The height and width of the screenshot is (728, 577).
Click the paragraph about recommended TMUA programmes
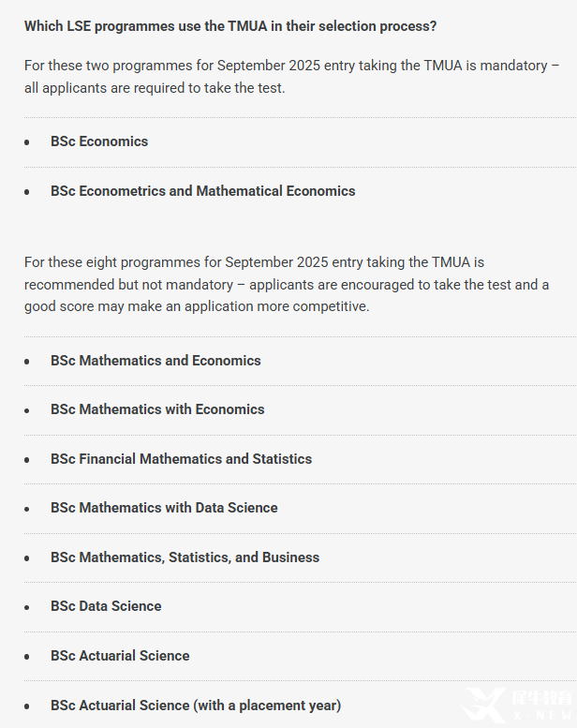(x=287, y=284)
